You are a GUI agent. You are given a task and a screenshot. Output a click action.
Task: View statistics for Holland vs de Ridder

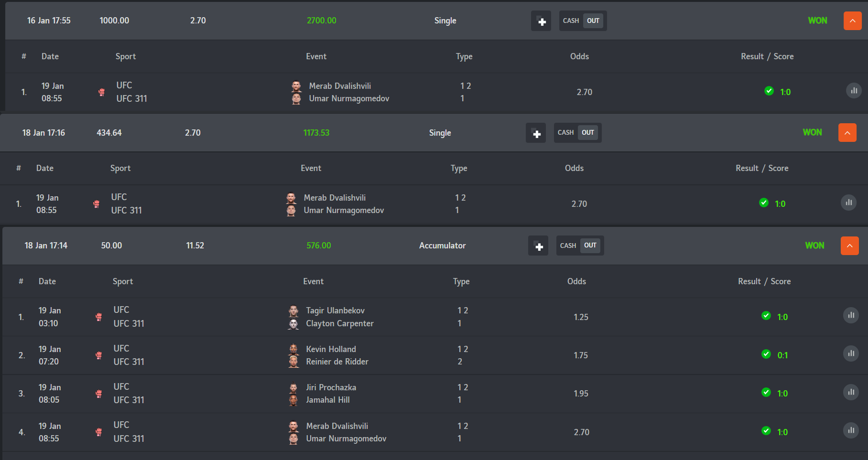[x=851, y=353]
